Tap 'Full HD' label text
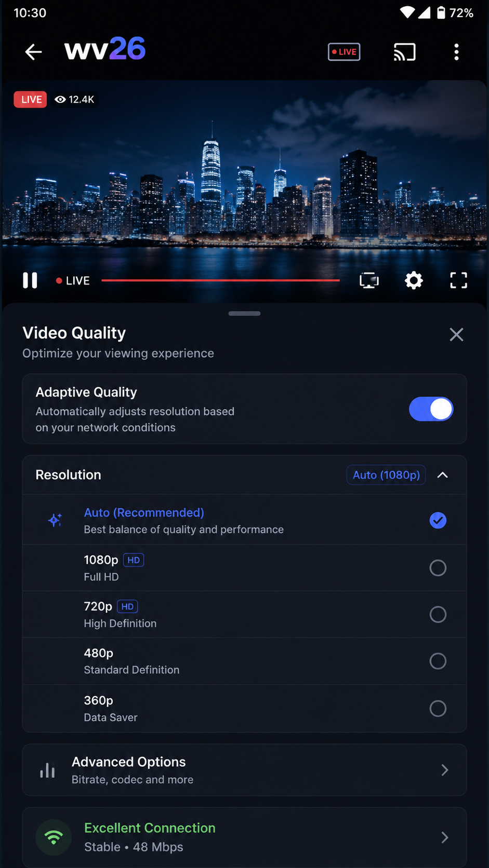This screenshot has width=489, height=868. (101, 577)
